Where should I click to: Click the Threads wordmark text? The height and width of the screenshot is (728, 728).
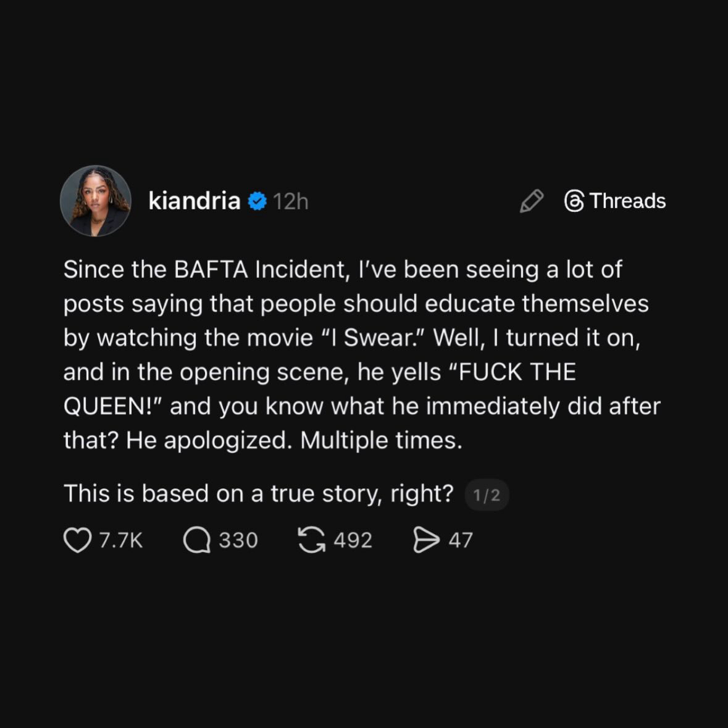627,201
